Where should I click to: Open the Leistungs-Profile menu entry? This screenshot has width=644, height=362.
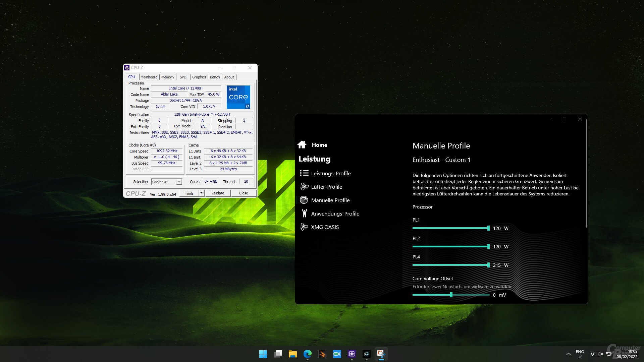[x=331, y=173]
